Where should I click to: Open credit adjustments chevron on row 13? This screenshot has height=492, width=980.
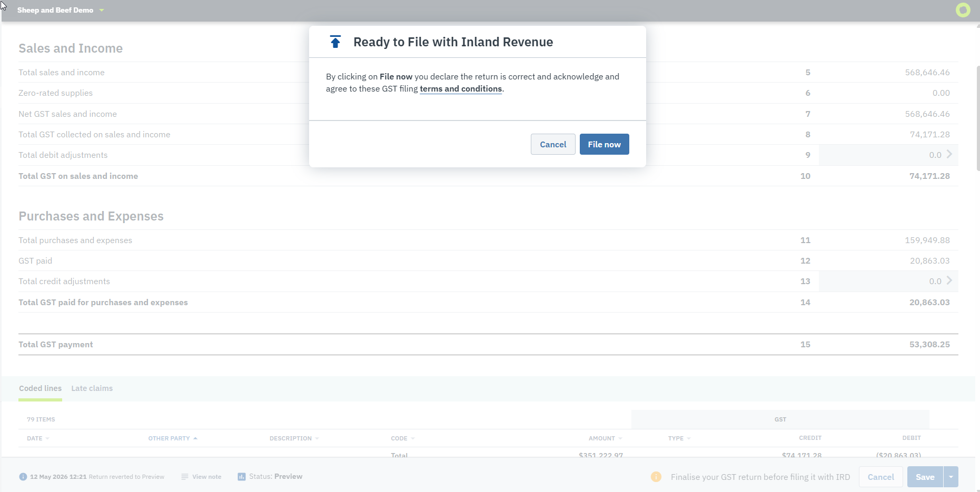coord(949,280)
